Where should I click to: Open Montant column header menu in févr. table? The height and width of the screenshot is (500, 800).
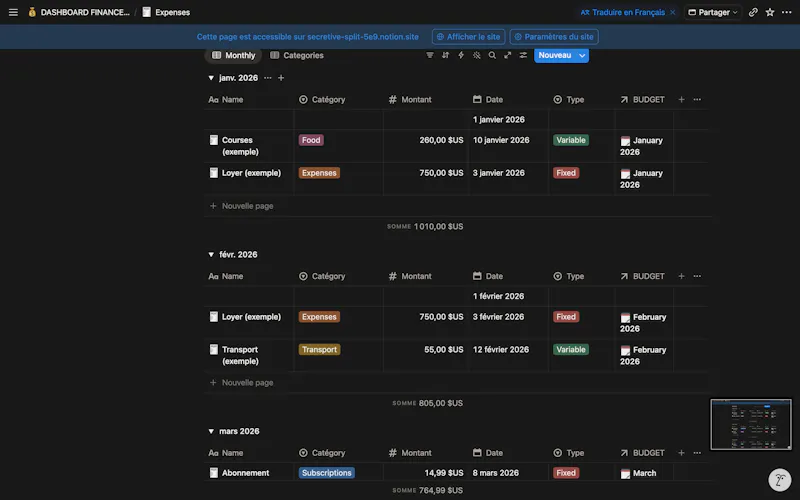410,276
